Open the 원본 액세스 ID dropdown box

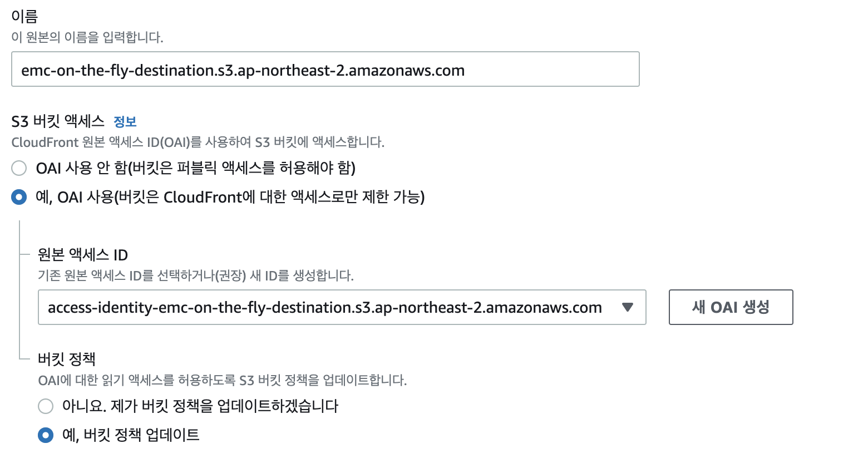[342, 307]
